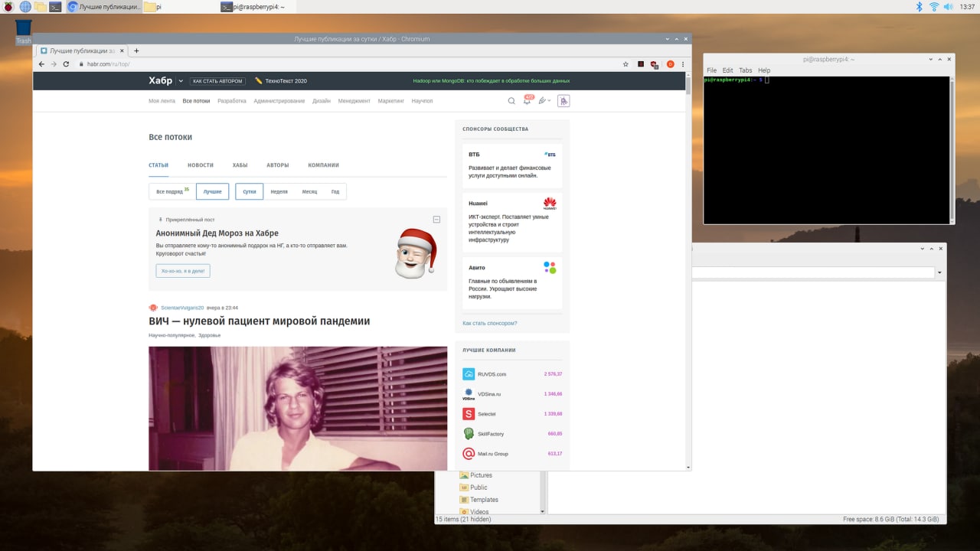
Task: Click the 'Хо-хо-хо, я в деле!' button
Action: [182, 271]
